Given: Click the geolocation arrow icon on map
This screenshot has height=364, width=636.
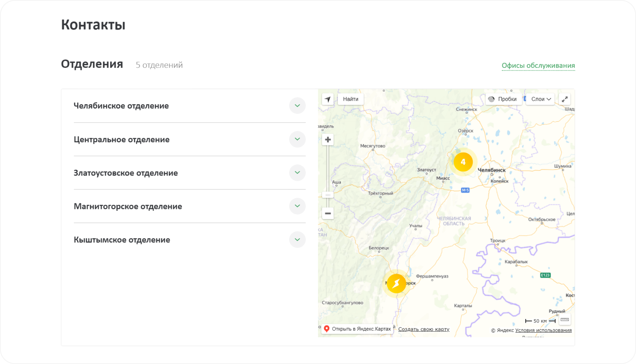Looking at the screenshot, I should [328, 99].
